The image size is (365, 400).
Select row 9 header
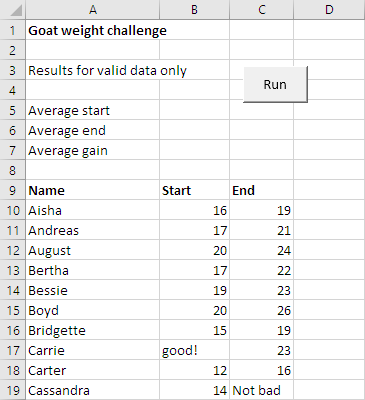[13, 190]
